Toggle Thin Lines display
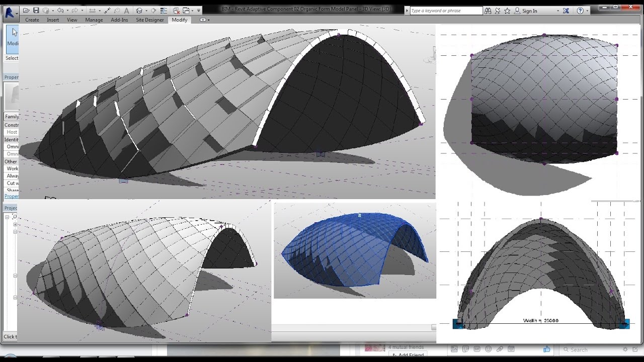This screenshot has width=644, height=362. (x=164, y=10)
